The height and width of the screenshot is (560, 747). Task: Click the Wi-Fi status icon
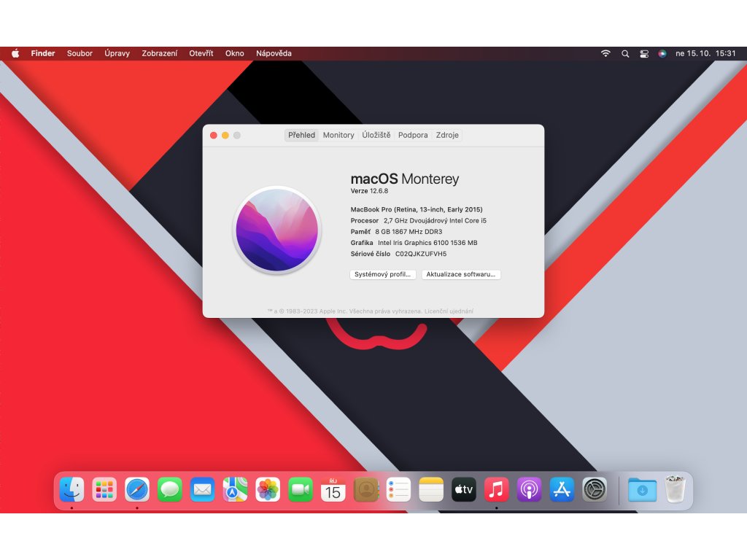pyautogui.click(x=605, y=53)
